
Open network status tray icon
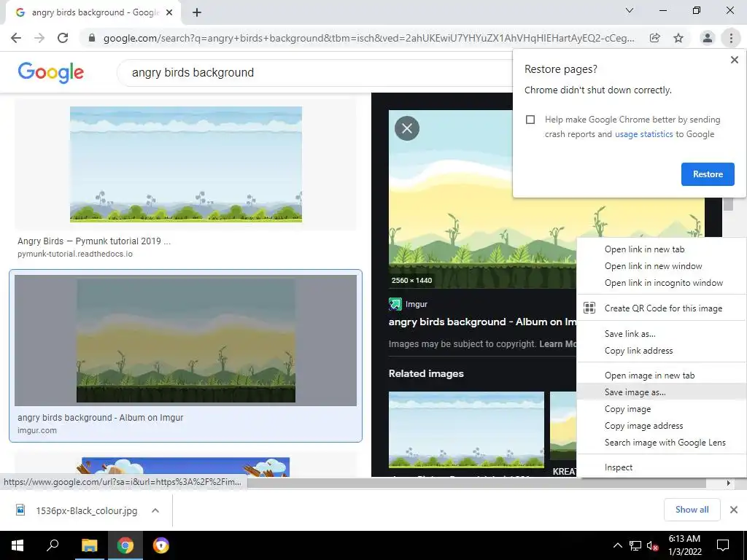tap(635, 545)
